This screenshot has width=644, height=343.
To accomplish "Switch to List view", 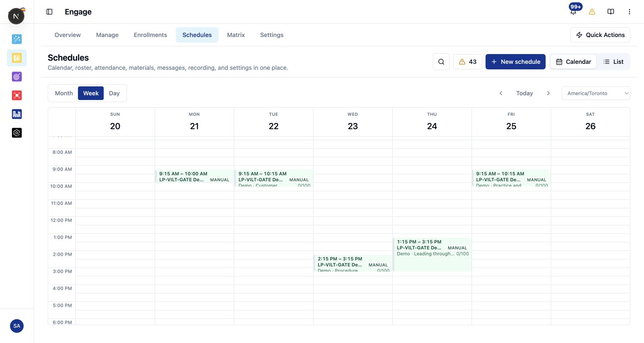I will [613, 62].
